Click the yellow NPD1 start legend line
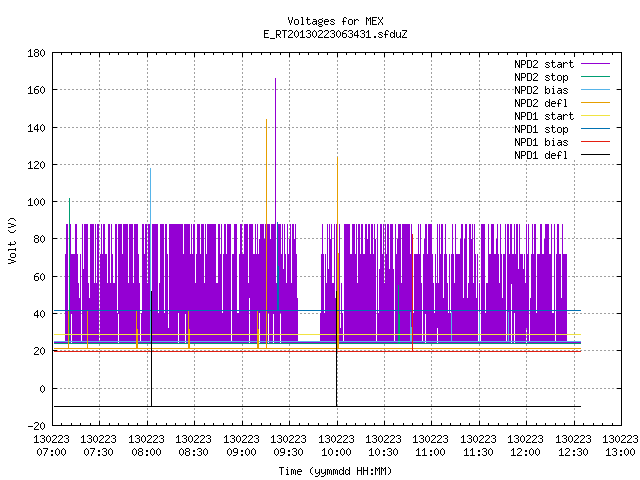This screenshot has width=640, height=480. coord(595,116)
